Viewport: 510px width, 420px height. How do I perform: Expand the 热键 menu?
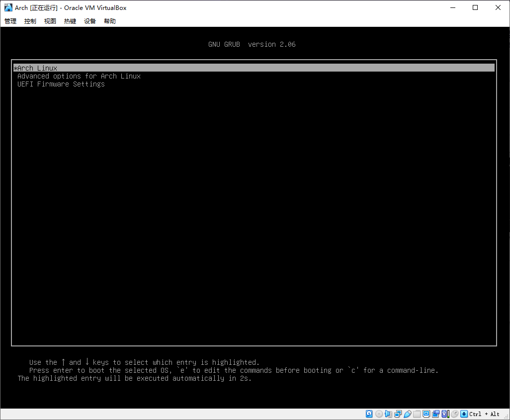70,21
